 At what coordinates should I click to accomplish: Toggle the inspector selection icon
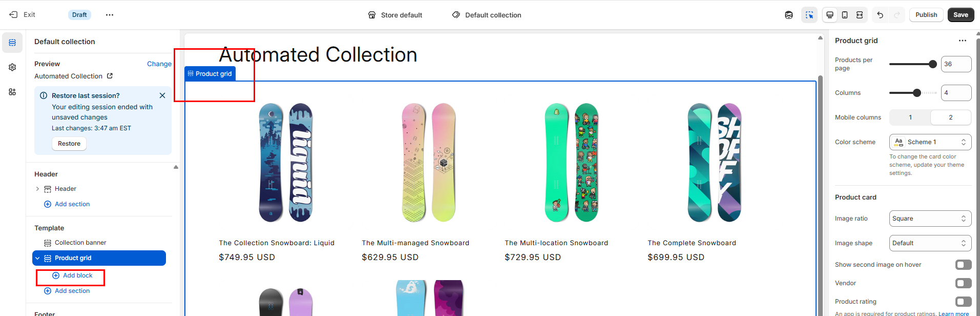(x=809, y=15)
